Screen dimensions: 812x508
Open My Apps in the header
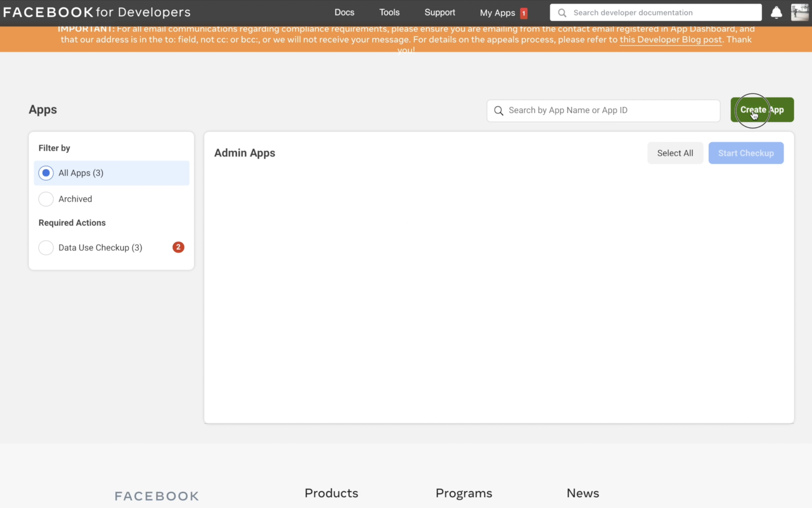[x=498, y=13]
